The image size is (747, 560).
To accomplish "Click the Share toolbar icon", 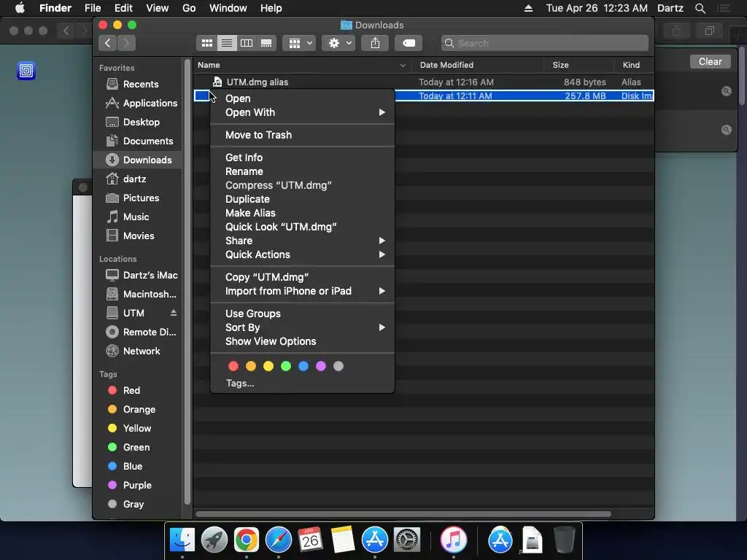I will [x=376, y=43].
